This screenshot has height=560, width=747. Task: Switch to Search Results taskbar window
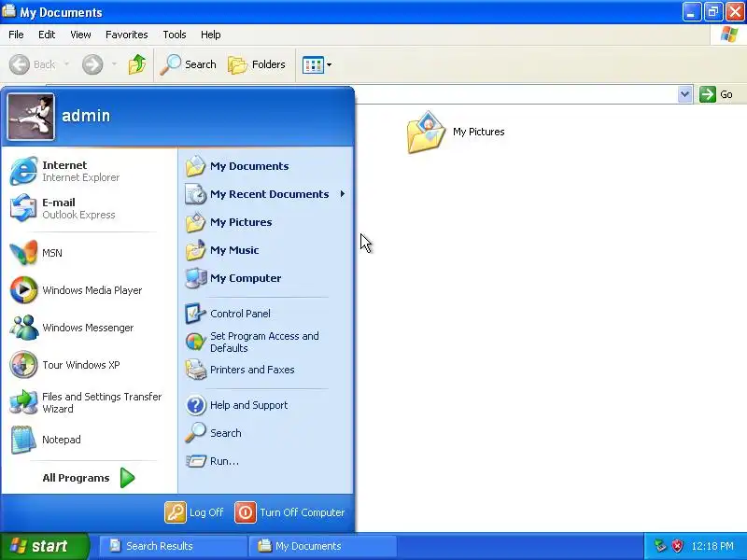click(x=173, y=546)
